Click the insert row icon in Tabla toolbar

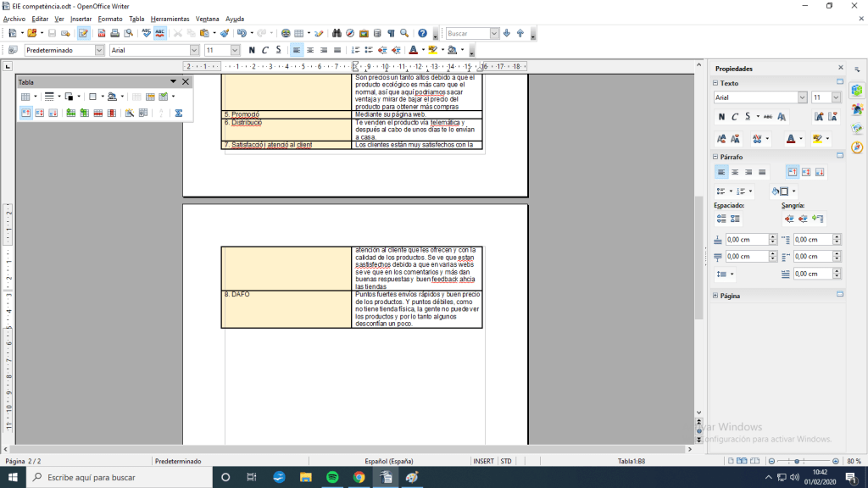click(71, 113)
